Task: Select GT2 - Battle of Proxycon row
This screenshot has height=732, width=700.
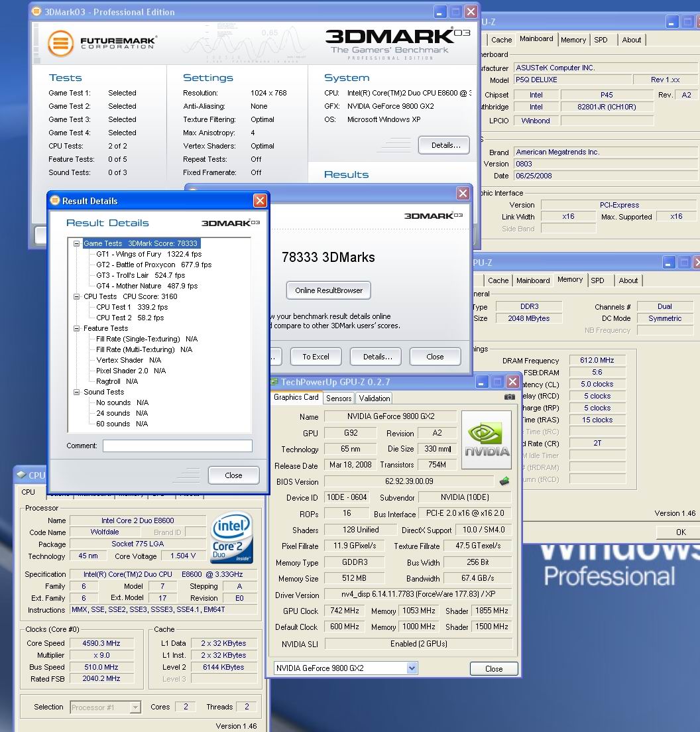Action: (x=154, y=265)
